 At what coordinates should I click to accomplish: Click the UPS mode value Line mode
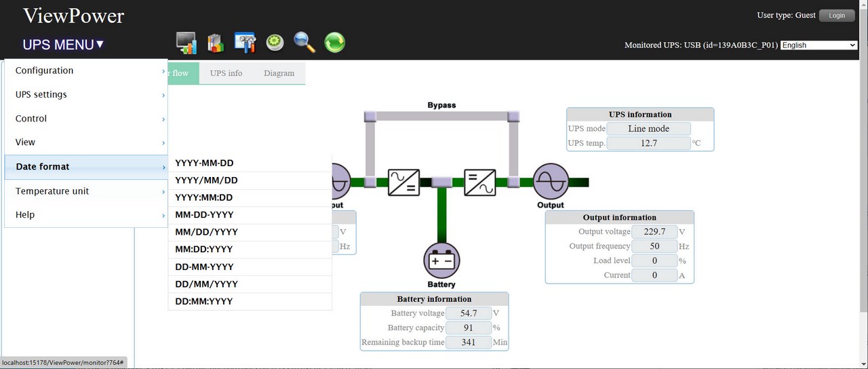pos(649,129)
